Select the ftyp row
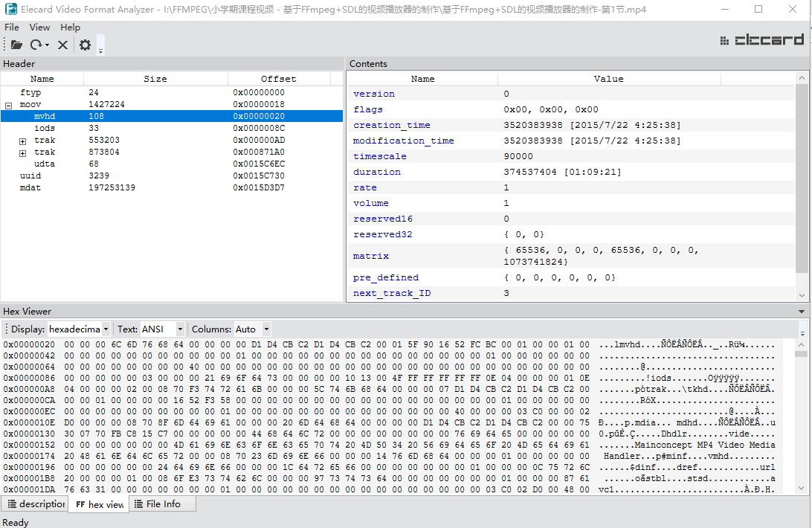 172,92
